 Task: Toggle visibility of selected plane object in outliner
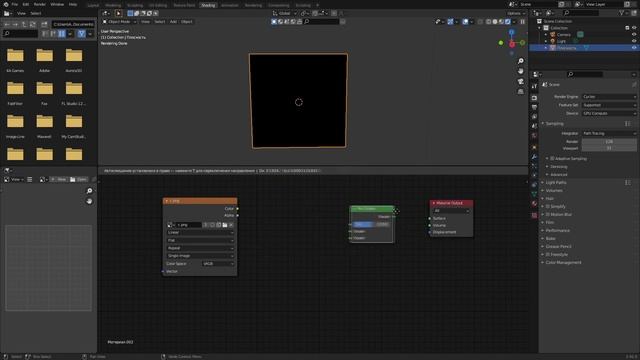click(634, 48)
